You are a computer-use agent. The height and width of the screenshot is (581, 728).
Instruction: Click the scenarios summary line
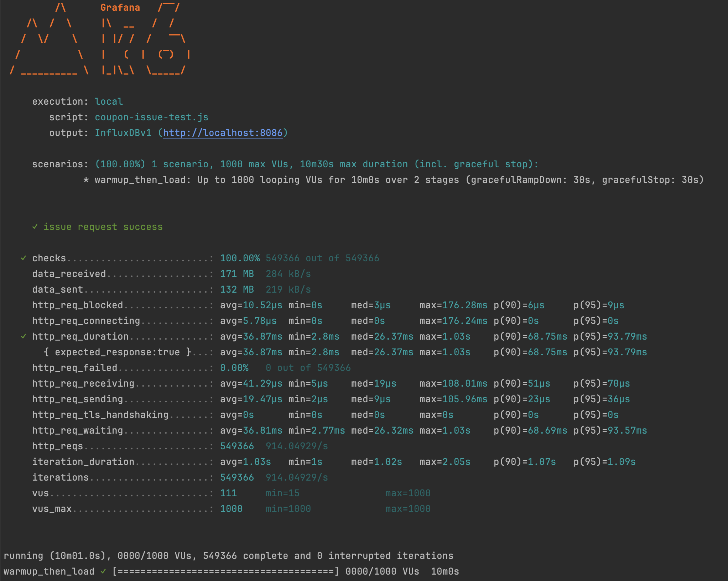coord(285,164)
